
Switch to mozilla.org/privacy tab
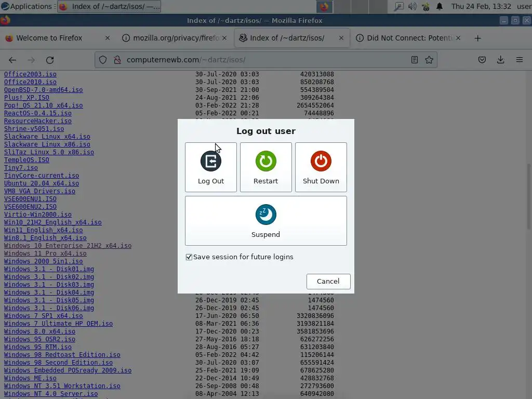176,38
